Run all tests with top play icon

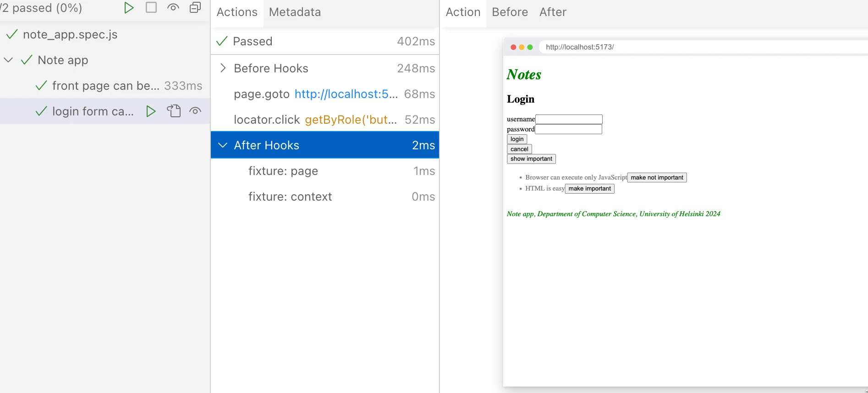(129, 8)
